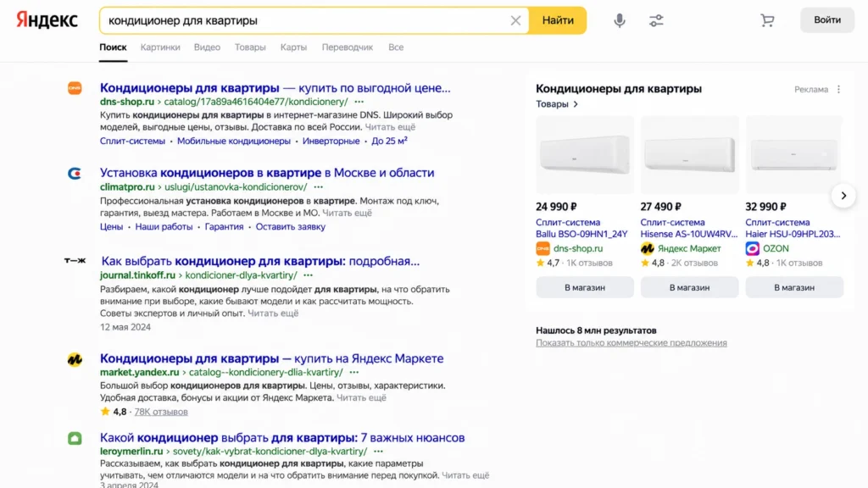
Task: Click the dns-shop.ru store icon in Ballu card
Action: (543, 248)
